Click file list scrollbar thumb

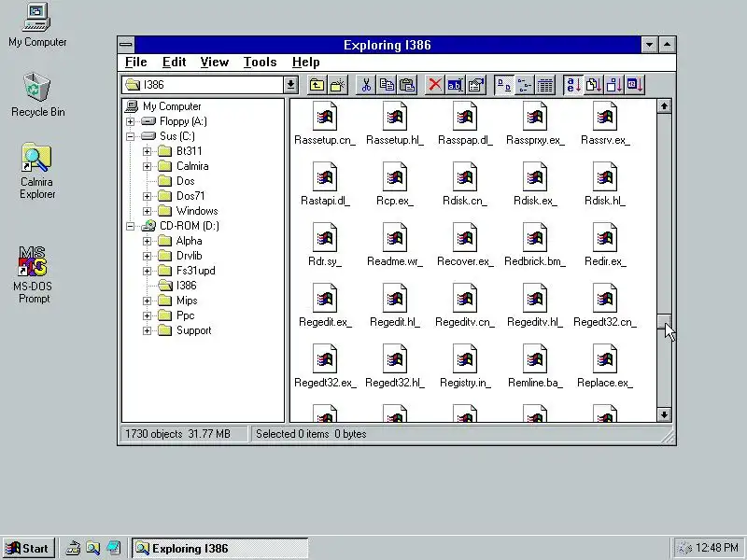[x=664, y=321]
